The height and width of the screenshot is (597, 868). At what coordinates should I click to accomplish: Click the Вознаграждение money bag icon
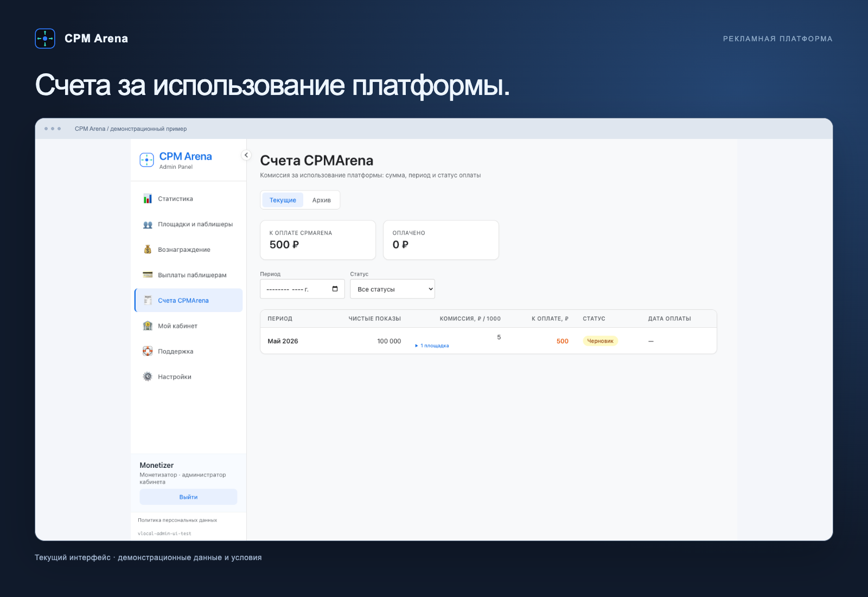[x=148, y=250]
